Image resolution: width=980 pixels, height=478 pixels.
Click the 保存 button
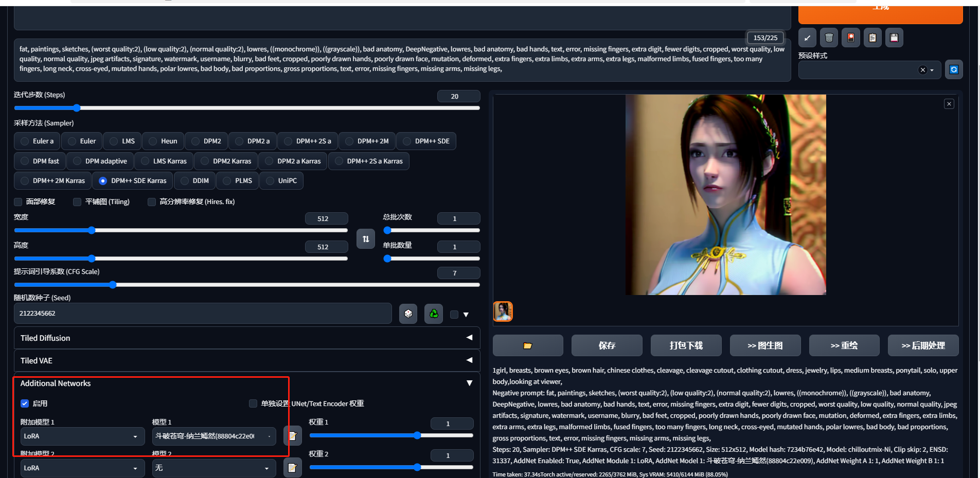coord(607,345)
